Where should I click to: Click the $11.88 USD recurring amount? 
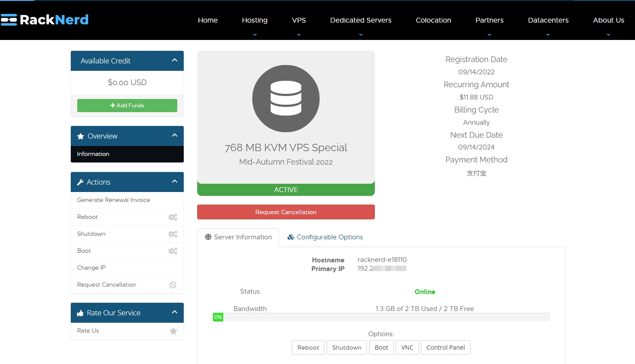(476, 97)
